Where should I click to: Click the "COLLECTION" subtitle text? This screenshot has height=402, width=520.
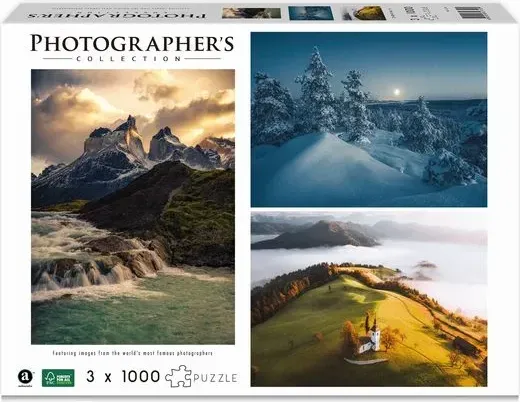(x=129, y=59)
